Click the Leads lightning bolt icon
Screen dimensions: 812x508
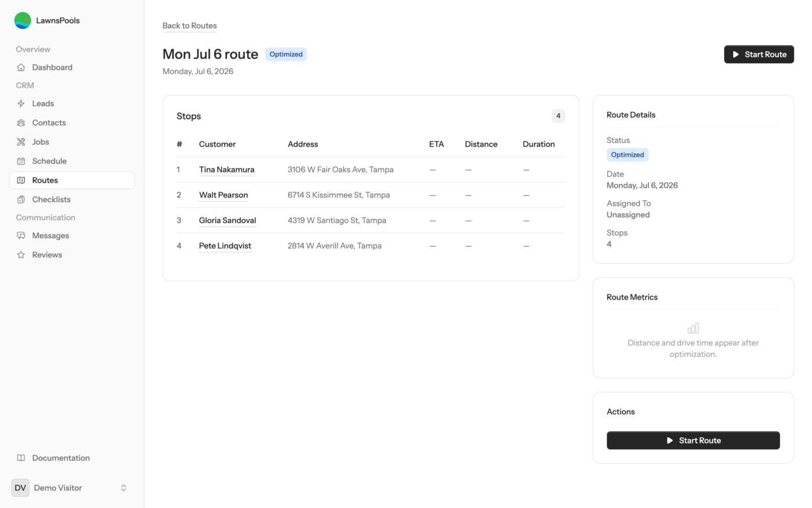click(21, 103)
